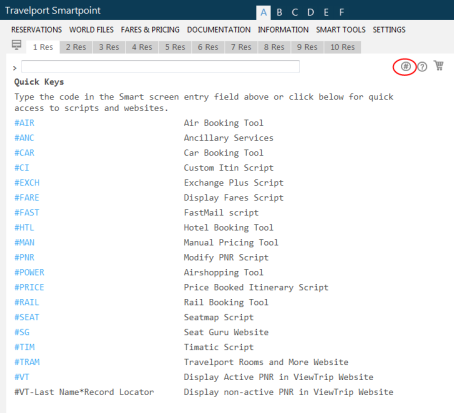
Task: Launch the #TIM quick key link
Action: [x=24, y=347]
